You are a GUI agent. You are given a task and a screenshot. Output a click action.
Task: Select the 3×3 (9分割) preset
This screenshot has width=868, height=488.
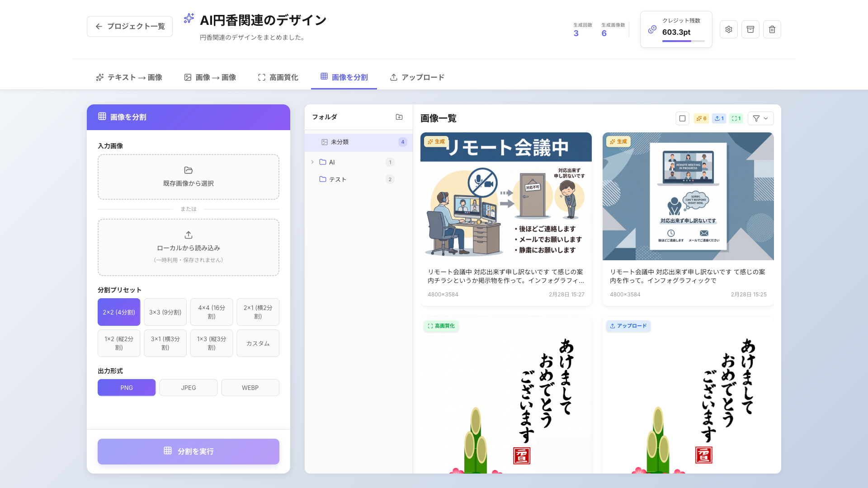point(165,312)
